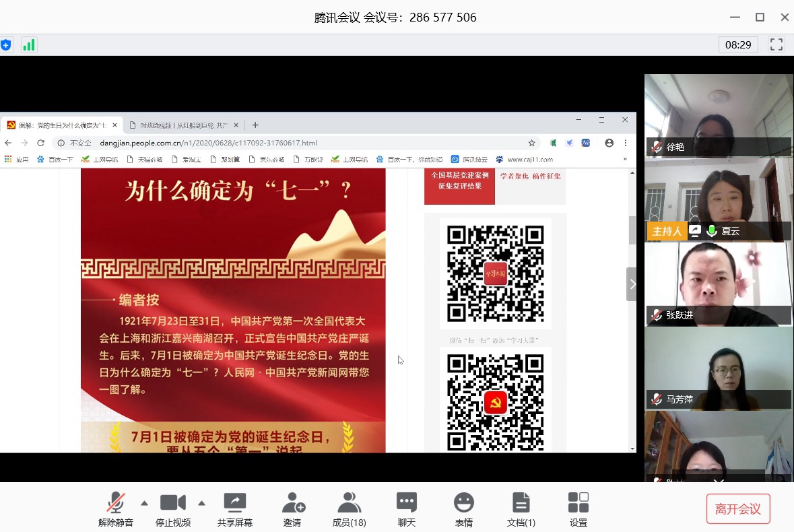Open the 天猫商城 bookmark
Image resolution: width=794 pixels, height=532 pixels.
click(x=145, y=160)
